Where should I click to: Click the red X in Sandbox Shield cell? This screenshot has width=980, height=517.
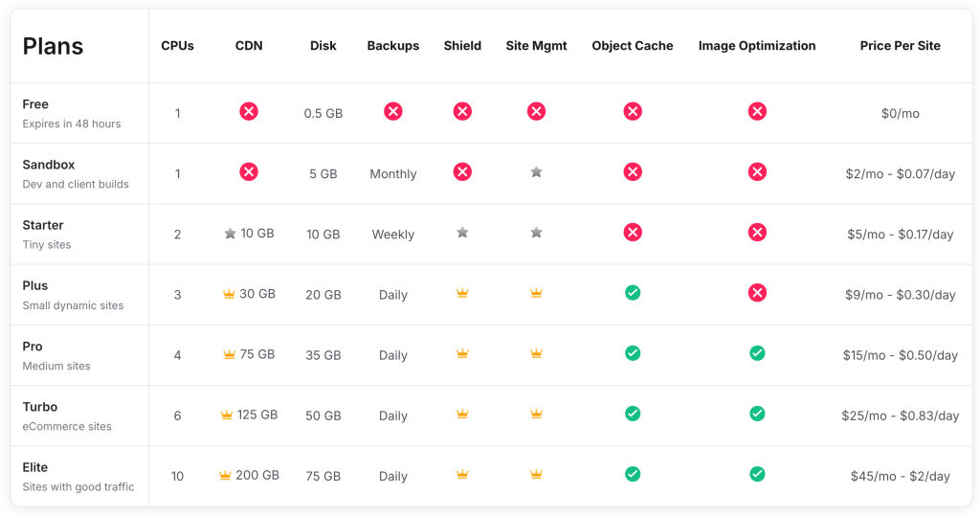point(462,172)
